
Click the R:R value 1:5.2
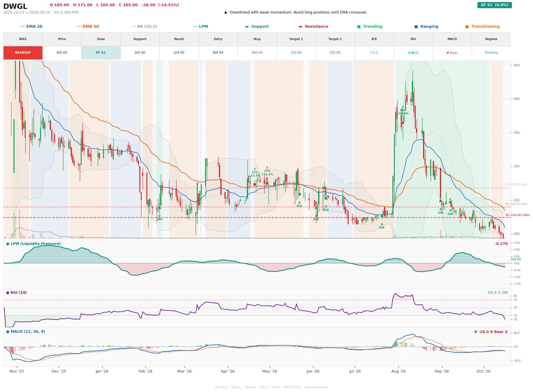[374, 53]
